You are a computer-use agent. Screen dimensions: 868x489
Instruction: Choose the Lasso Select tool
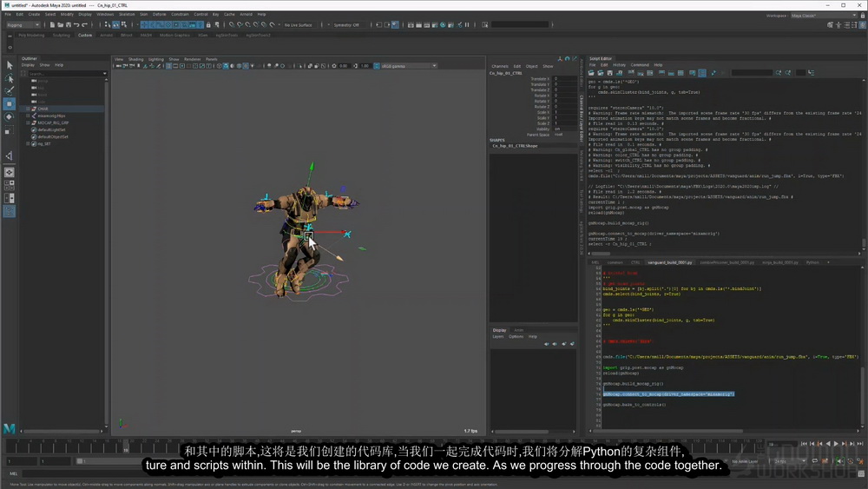(x=10, y=79)
